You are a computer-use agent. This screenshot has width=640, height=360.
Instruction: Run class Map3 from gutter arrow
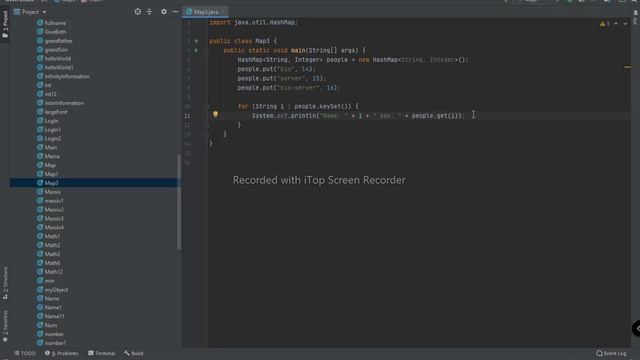pyautogui.click(x=196, y=41)
